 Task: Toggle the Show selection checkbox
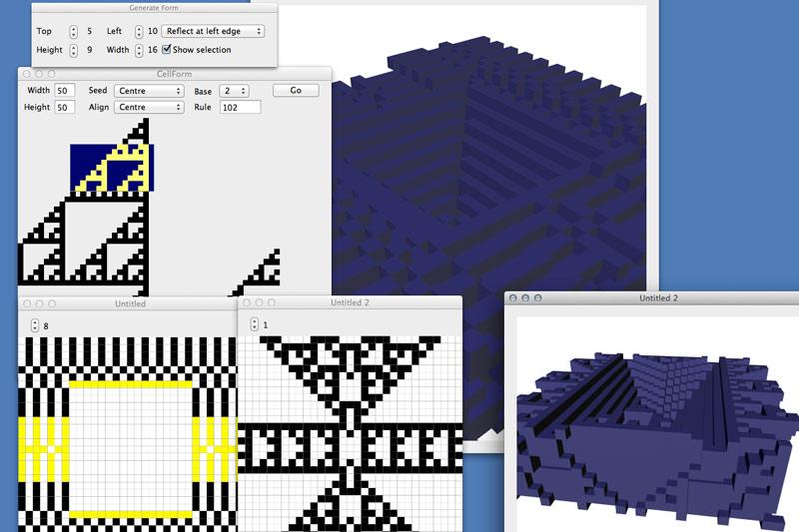coord(167,49)
